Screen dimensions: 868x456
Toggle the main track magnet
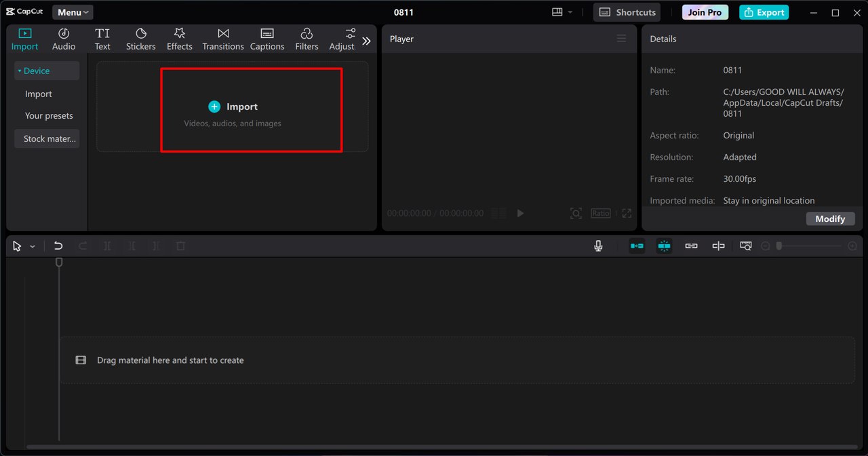coord(637,246)
